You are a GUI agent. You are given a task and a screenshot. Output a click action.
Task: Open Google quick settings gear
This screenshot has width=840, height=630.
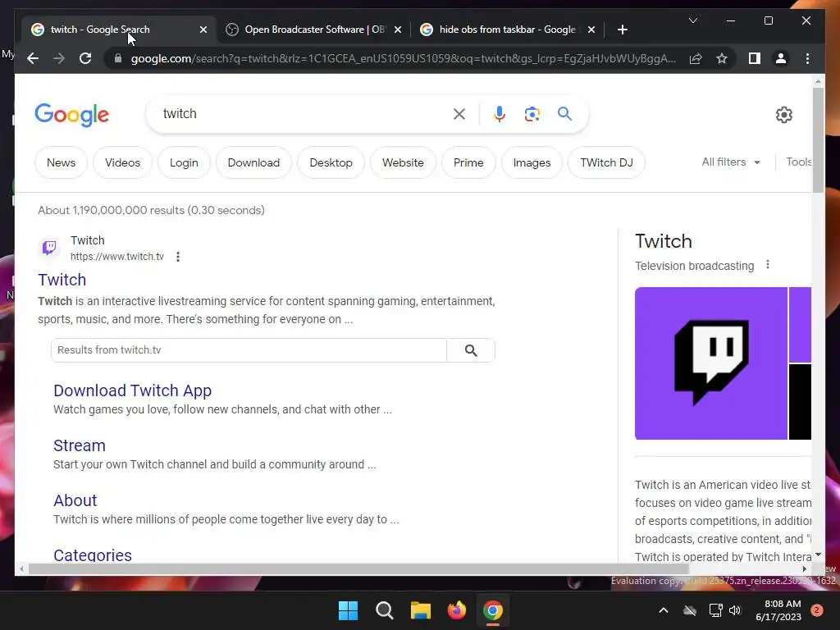(783, 115)
